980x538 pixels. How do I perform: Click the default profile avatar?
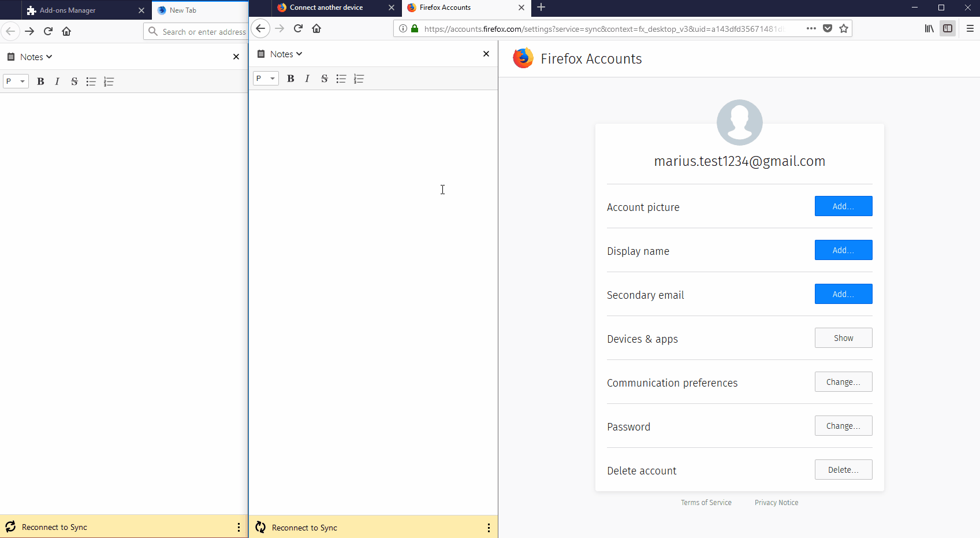pos(739,123)
